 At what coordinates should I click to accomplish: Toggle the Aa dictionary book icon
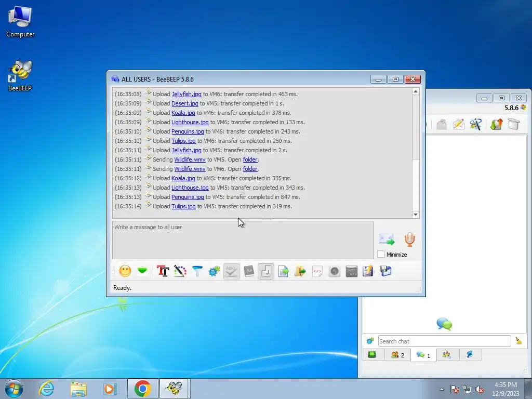point(249,271)
